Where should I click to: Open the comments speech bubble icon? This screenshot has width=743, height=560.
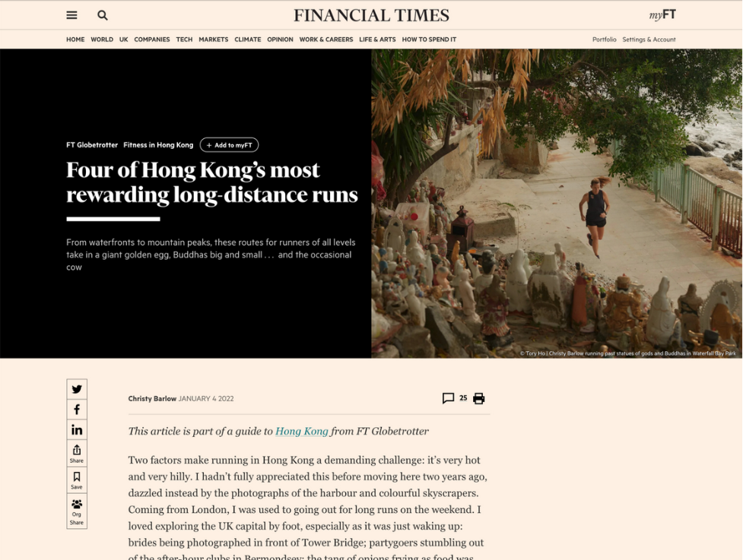448,398
